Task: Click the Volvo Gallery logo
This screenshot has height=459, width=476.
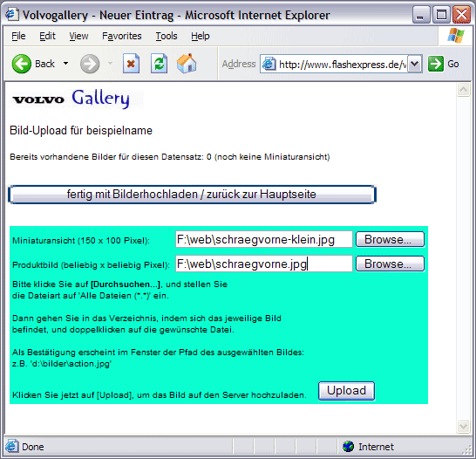Action: pos(71,99)
